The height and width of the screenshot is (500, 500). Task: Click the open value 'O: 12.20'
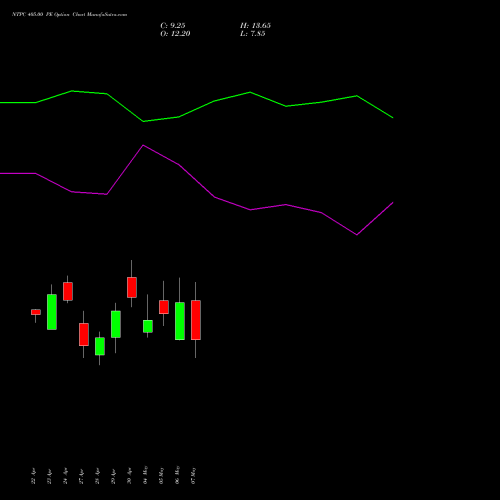[x=175, y=34]
